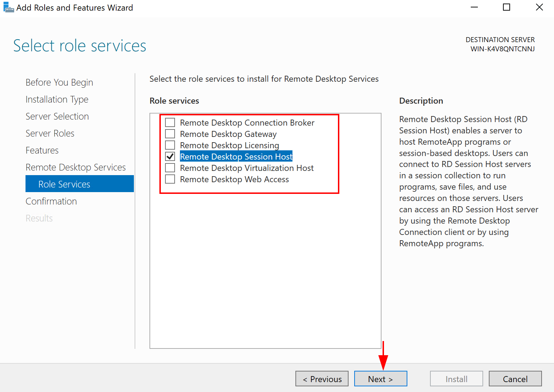
Task: Check Remote Desktop Licensing
Action: coord(170,145)
